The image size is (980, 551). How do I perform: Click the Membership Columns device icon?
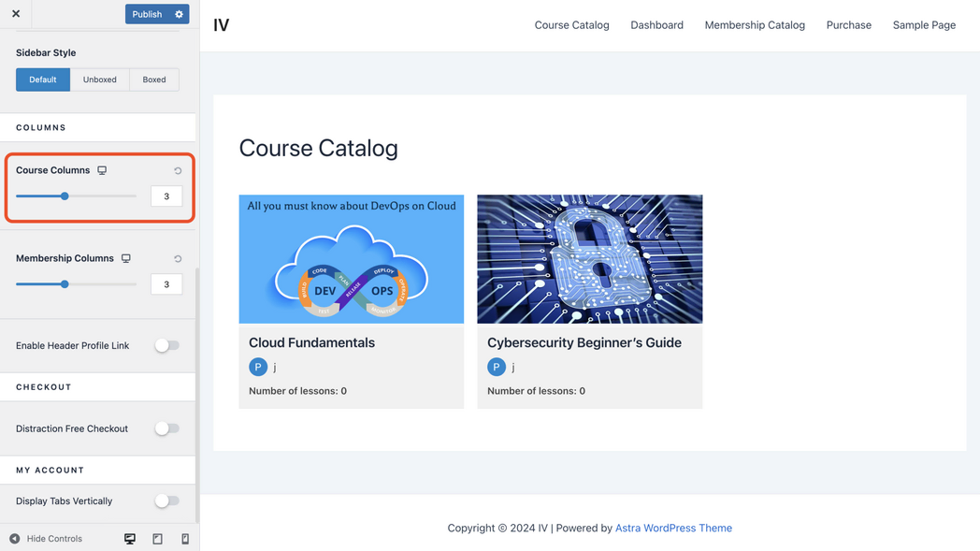pos(126,258)
